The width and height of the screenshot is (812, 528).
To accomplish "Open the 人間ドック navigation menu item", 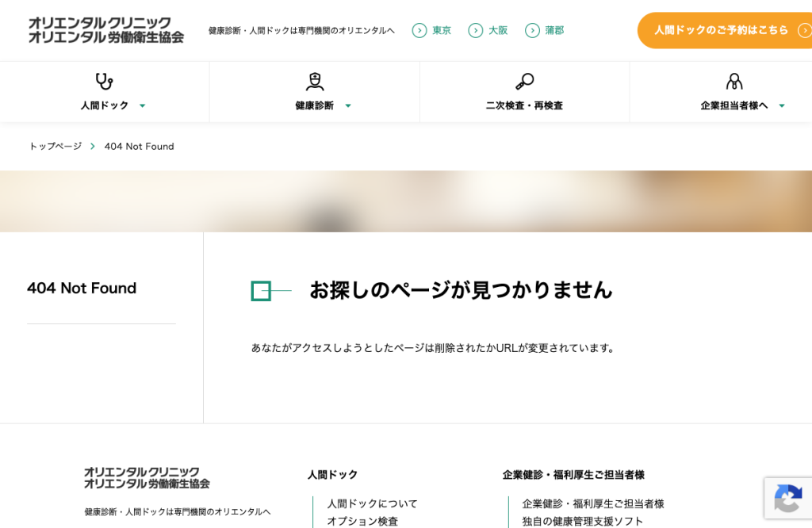I will click(105, 92).
